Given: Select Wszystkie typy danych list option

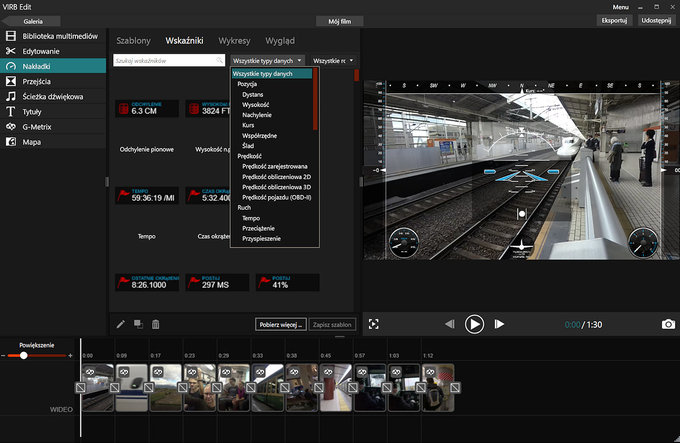Looking at the screenshot, I should [271, 74].
